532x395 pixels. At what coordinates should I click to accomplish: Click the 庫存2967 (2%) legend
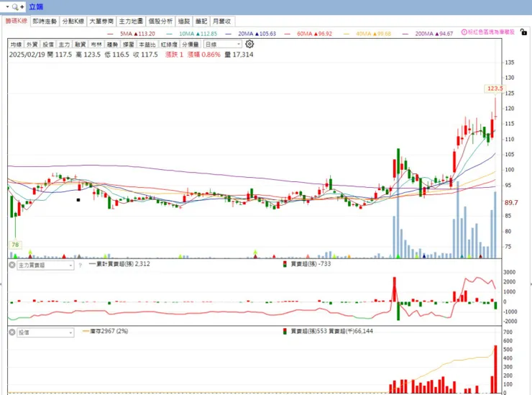[x=106, y=331]
